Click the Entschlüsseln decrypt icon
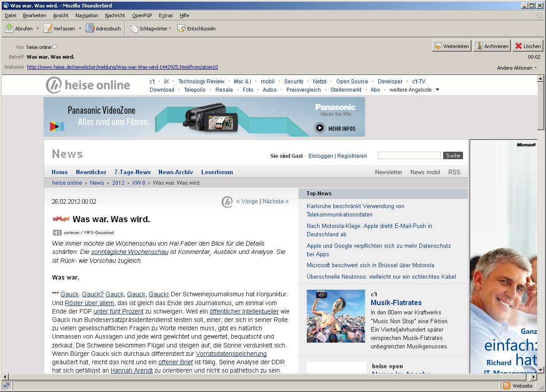Screen dimensions: 546x392 (x=181, y=28)
